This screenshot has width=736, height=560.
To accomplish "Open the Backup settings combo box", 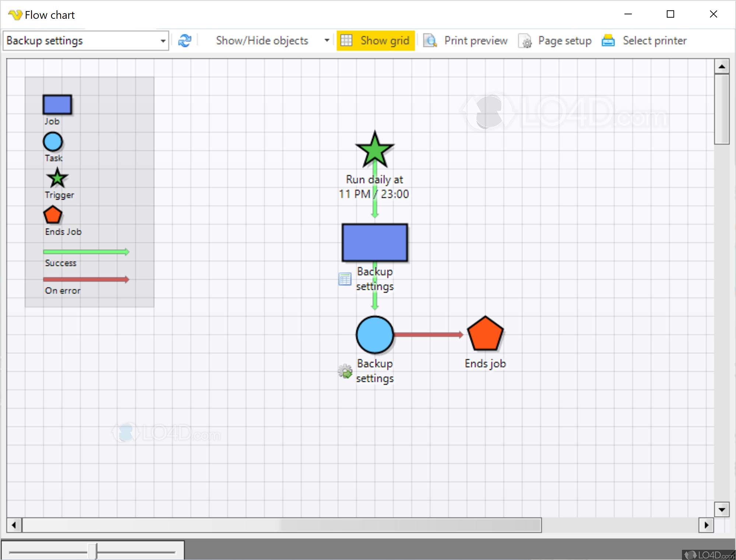I will pyautogui.click(x=162, y=40).
